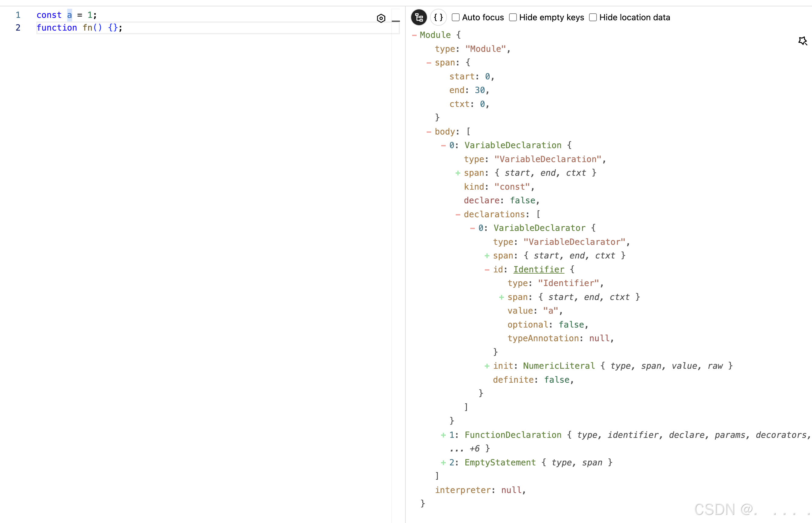Open the editor settings hexagon icon
Image resolution: width=812 pixels, height=523 pixels.
point(381,18)
